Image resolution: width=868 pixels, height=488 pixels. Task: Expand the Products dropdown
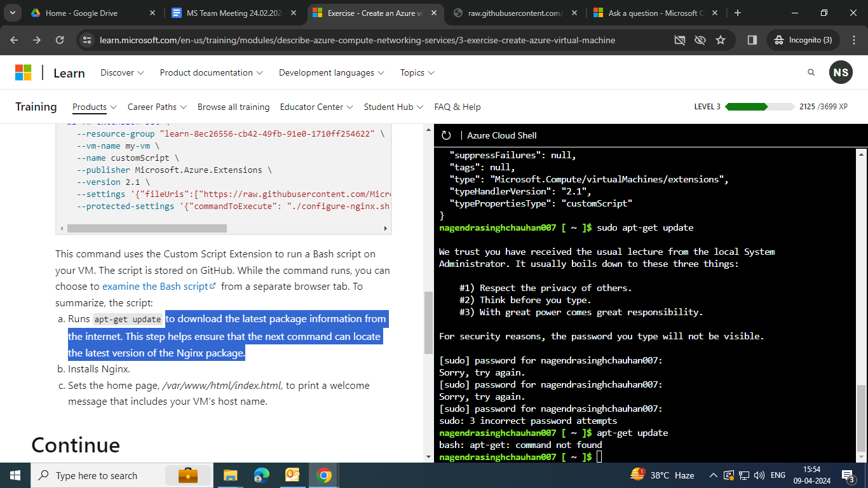pos(95,107)
